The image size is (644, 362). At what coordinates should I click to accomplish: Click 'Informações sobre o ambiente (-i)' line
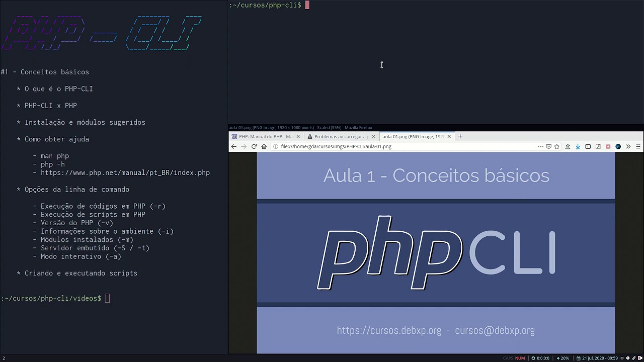103,231
